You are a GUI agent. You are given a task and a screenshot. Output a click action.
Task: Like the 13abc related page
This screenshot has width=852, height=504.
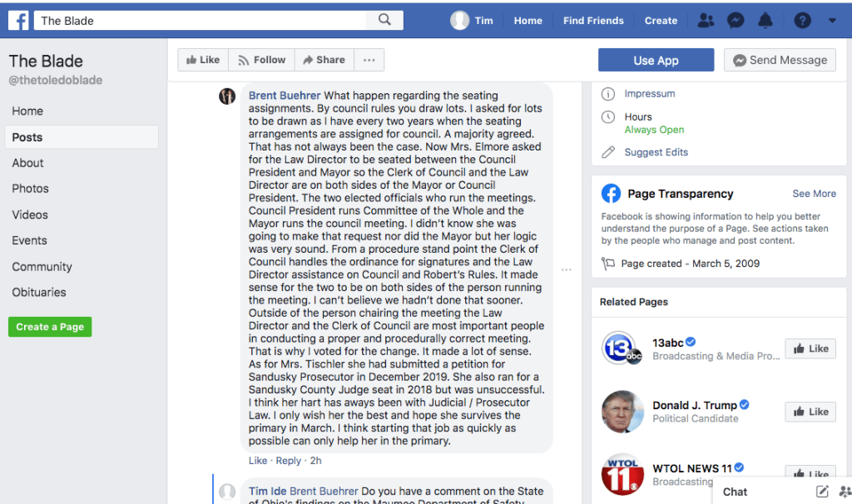810,348
